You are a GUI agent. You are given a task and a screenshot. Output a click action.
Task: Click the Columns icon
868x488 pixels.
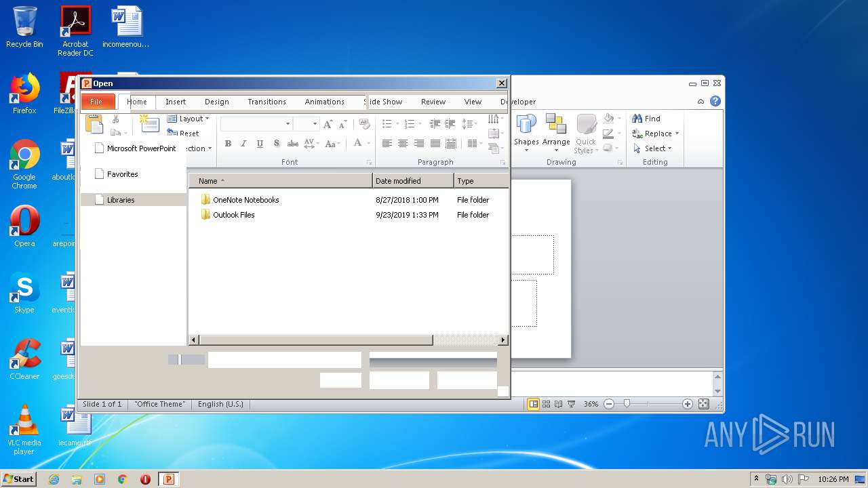(x=474, y=144)
